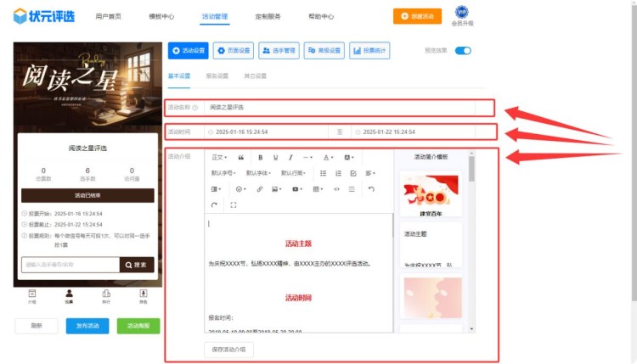Insert a blockquote in the editor
This screenshot has height=364, width=637.
click(241, 157)
